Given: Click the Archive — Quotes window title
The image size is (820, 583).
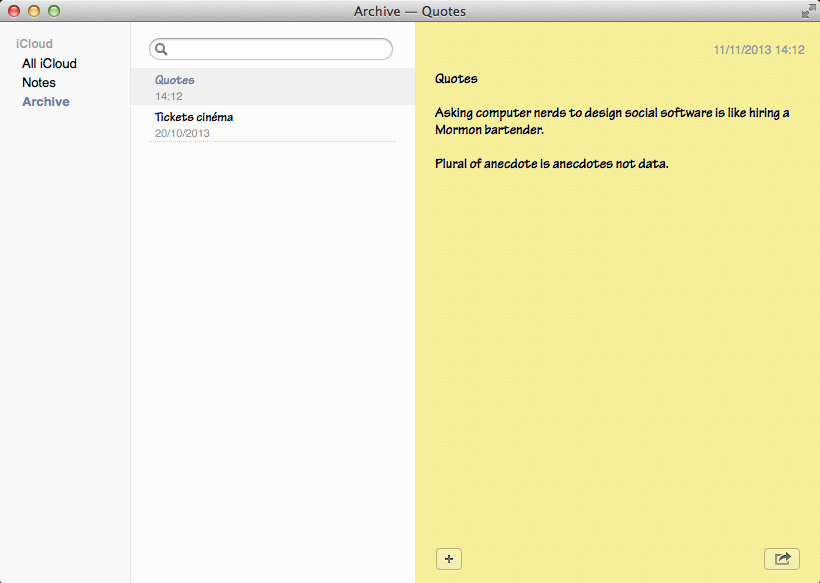Looking at the screenshot, I should (x=410, y=11).
